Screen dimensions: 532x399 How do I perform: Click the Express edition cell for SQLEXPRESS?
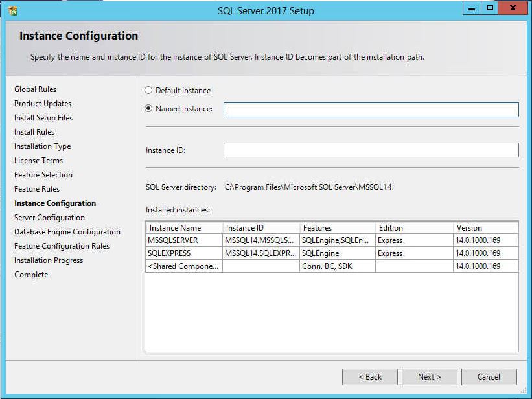click(414, 253)
